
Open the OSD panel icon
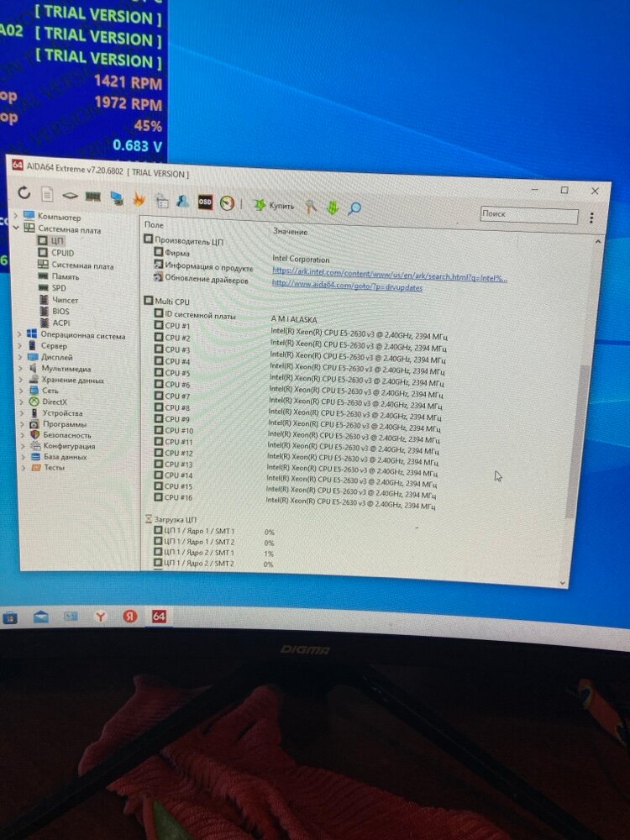coord(205,202)
